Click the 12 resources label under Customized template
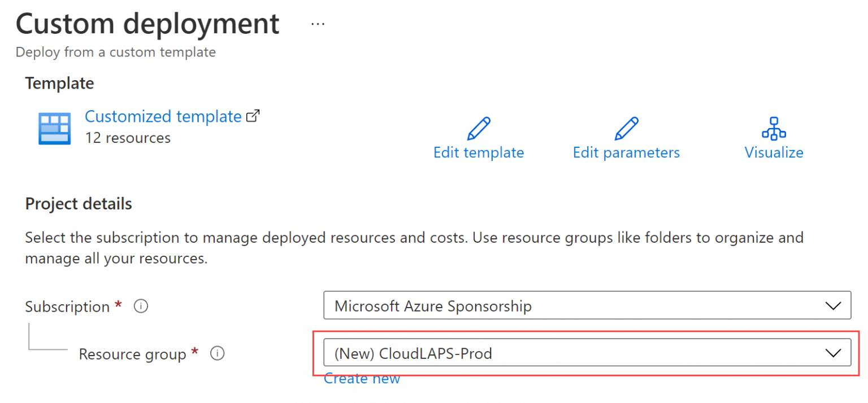This screenshot has width=868, height=403. click(x=128, y=138)
